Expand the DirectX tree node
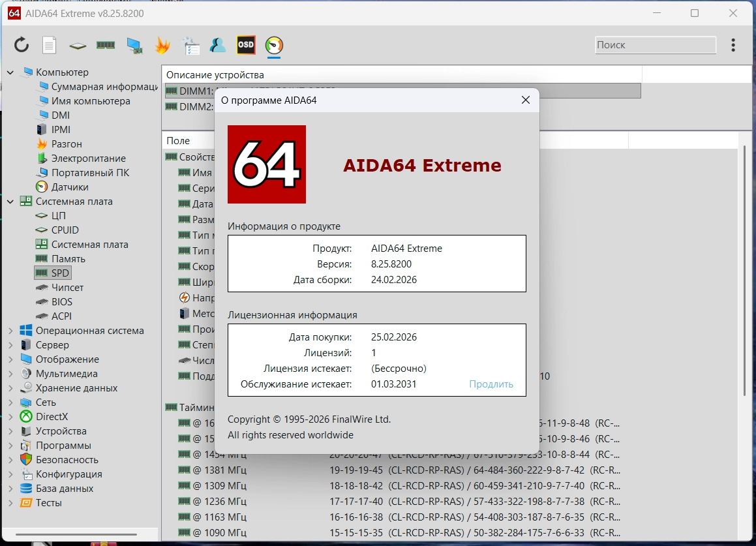 pos(10,417)
